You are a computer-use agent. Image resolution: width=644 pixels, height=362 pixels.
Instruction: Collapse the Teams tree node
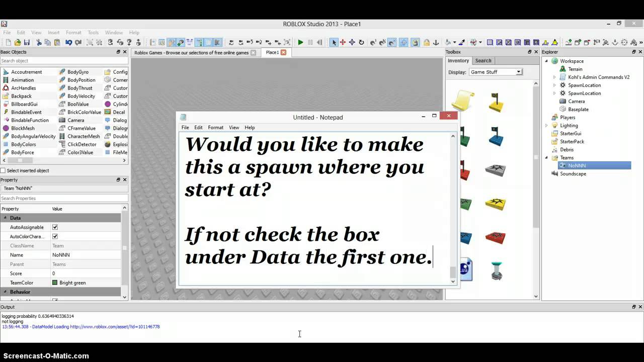(x=546, y=157)
